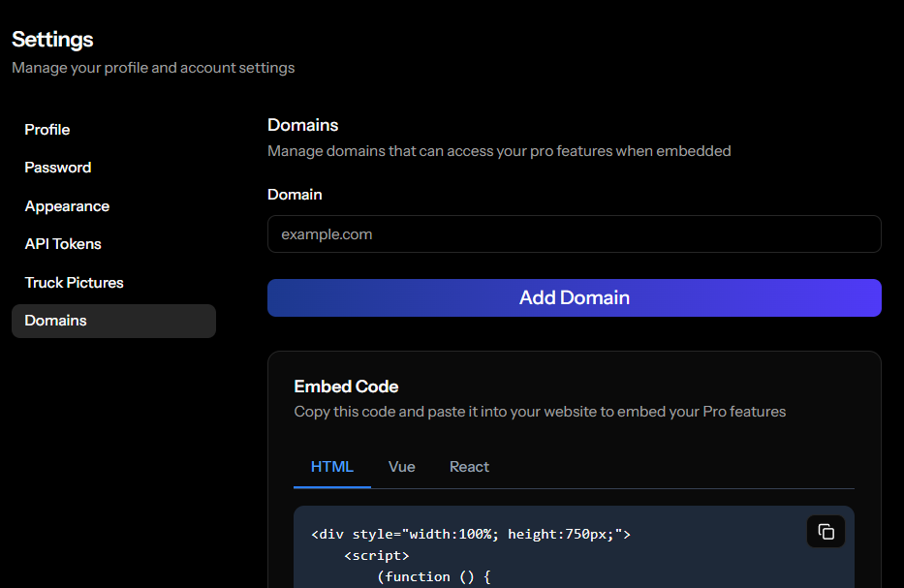Open the API Tokens section

[62, 243]
